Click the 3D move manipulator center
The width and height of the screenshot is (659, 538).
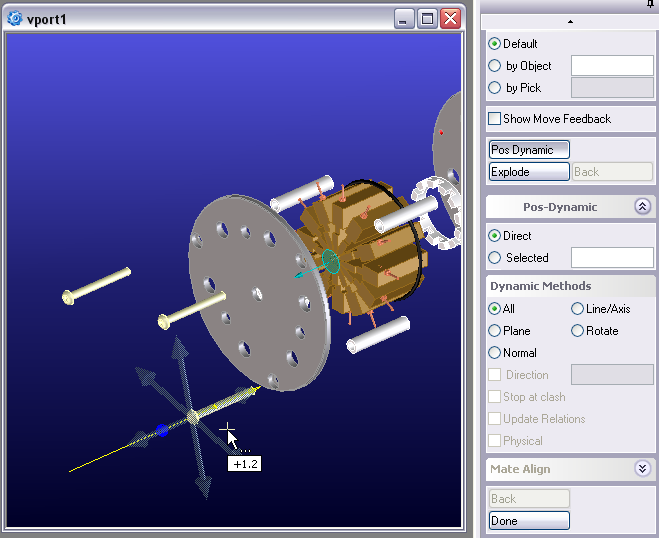point(193,417)
